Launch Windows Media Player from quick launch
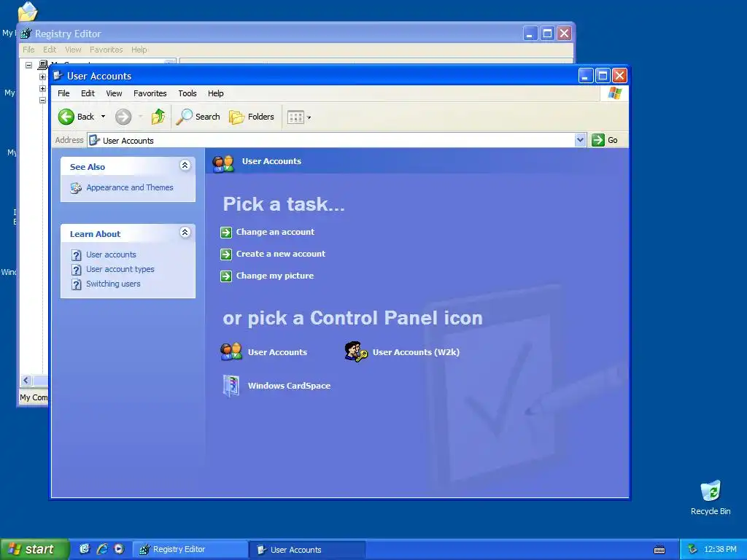Screen dimensions: 747x560 click(x=119, y=549)
